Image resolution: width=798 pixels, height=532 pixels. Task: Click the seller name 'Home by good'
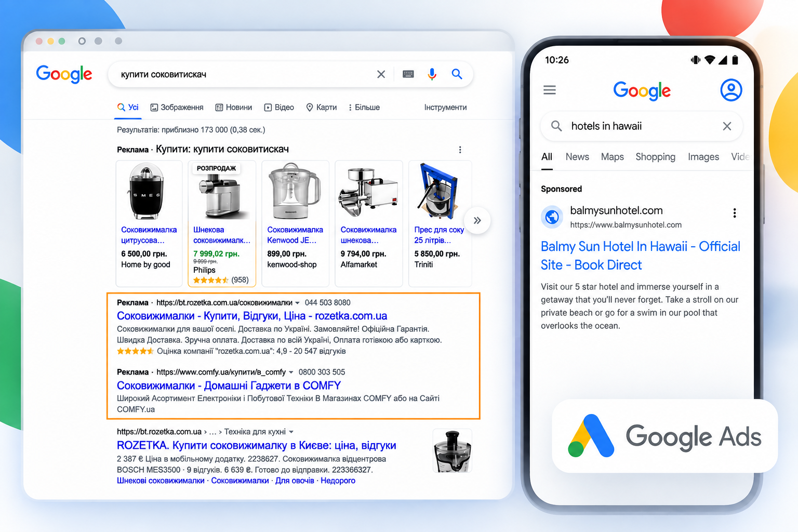tap(145, 264)
